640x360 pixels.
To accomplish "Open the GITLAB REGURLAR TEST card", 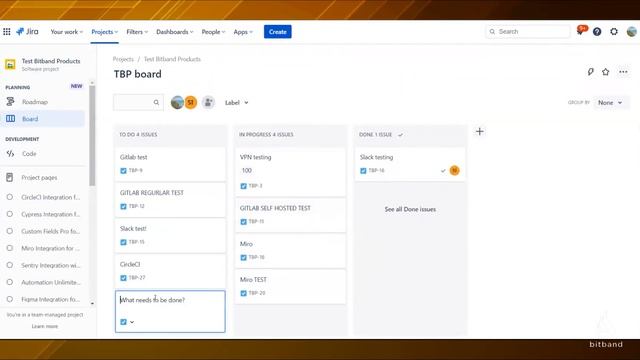I will click(x=170, y=200).
